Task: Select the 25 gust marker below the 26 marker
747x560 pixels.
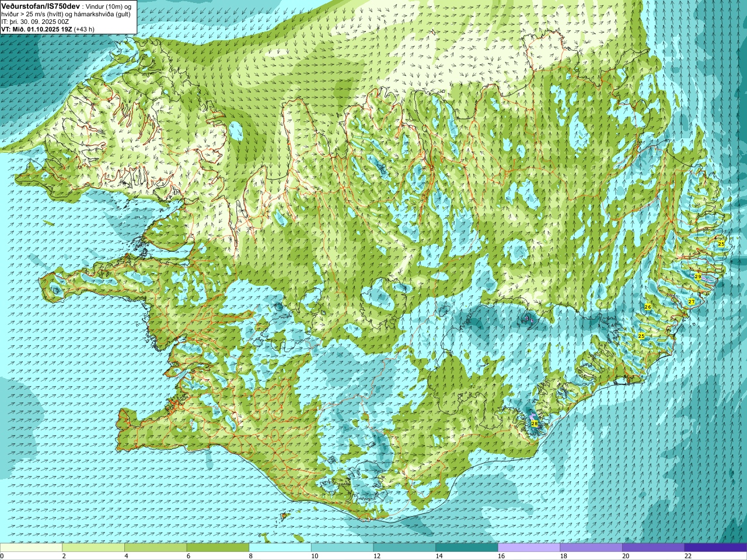Action: (641, 336)
